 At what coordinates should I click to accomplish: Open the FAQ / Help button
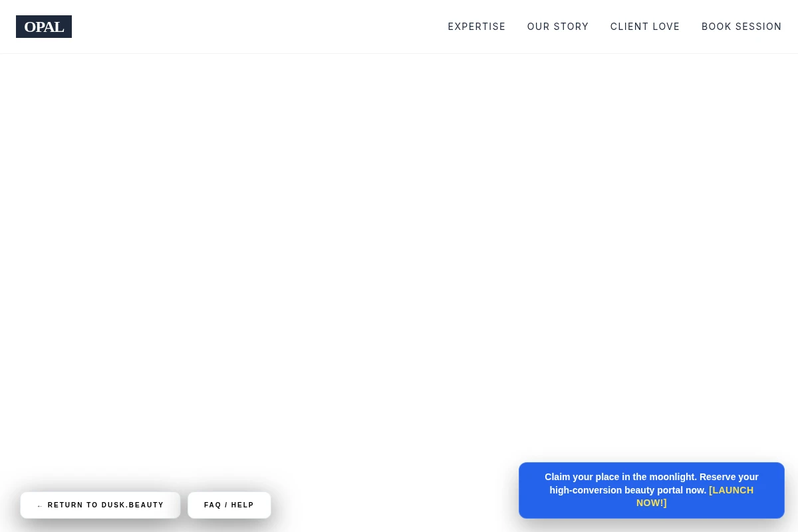pos(229,505)
